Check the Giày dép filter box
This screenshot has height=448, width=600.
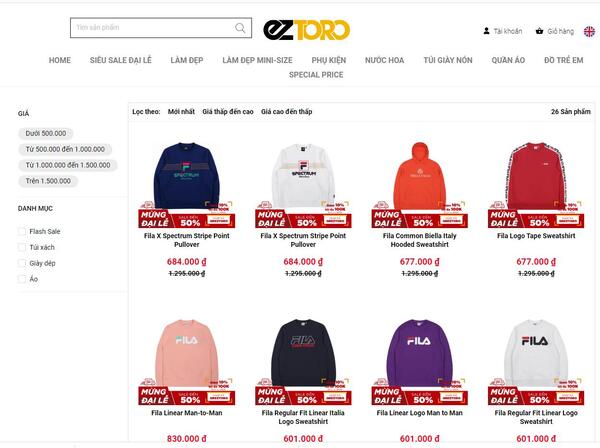pyautogui.click(x=22, y=263)
